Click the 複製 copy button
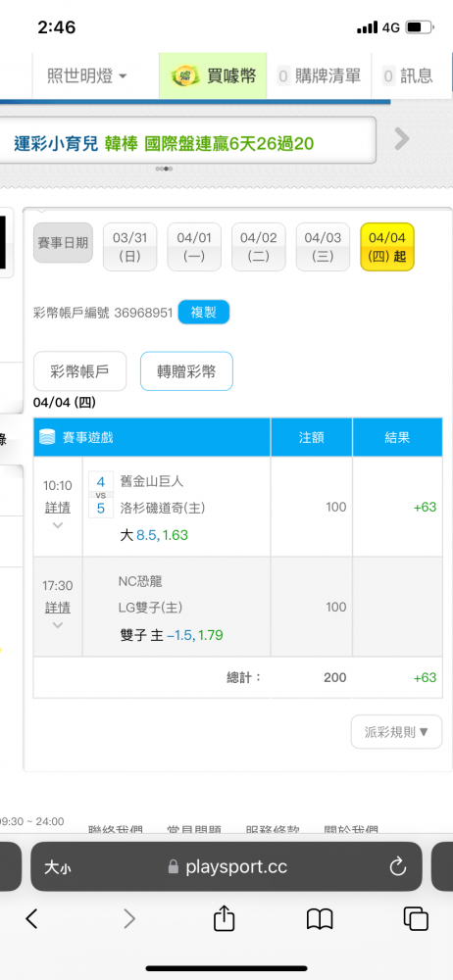Image resolution: width=453 pixels, height=980 pixels. click(204, 313)
